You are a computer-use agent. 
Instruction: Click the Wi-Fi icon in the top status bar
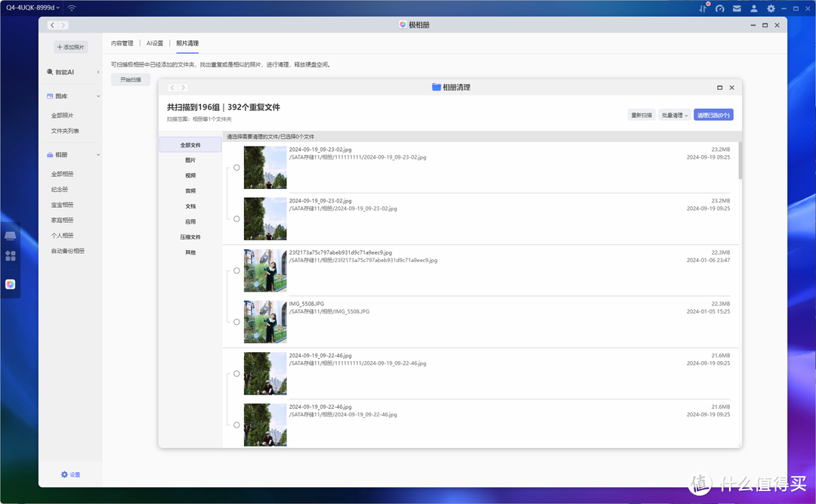[71, 8]
